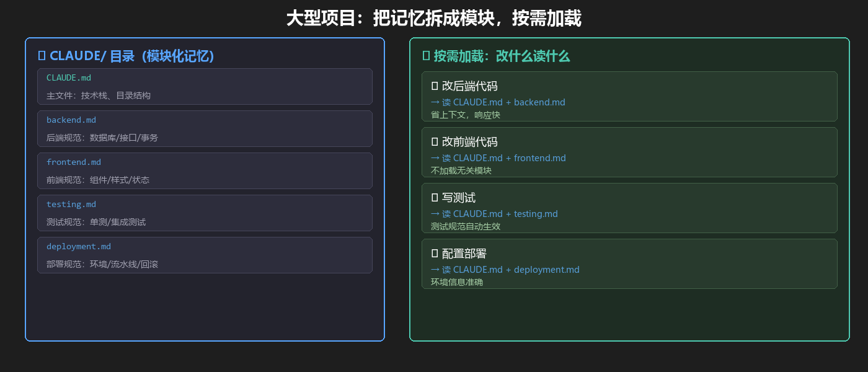The width and height of the screenshot is (868, 372).
Task: Click description 主文件：技术栈、目录结构
Action: pos(99,95)
